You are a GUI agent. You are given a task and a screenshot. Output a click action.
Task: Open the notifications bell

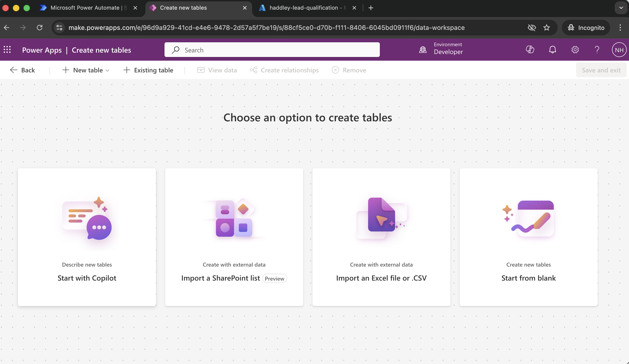[x=552, y=50]
